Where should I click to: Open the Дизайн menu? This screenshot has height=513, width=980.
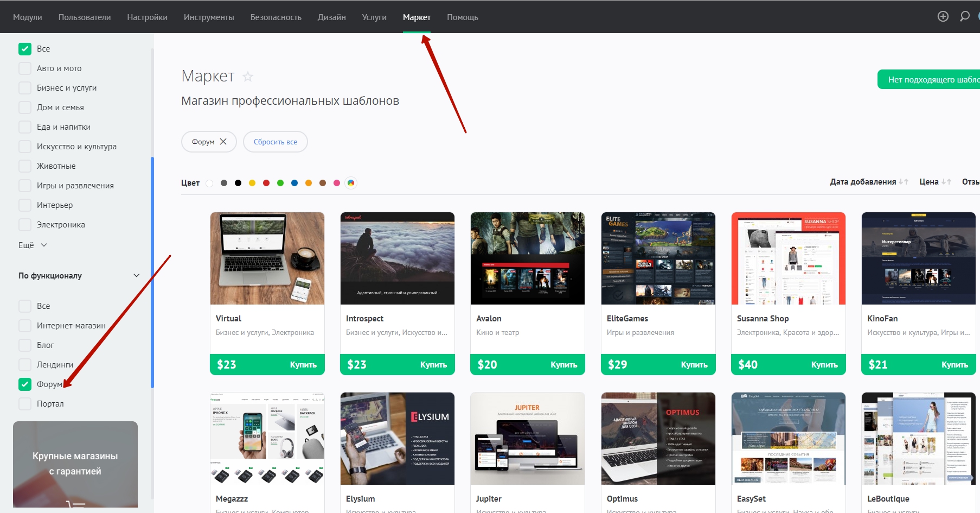point(331,17)
